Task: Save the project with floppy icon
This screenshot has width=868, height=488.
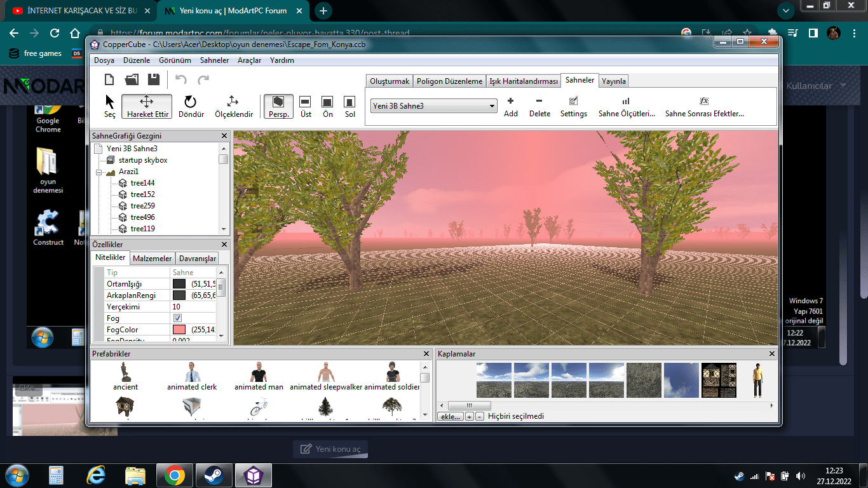Action: coord(154,79)
